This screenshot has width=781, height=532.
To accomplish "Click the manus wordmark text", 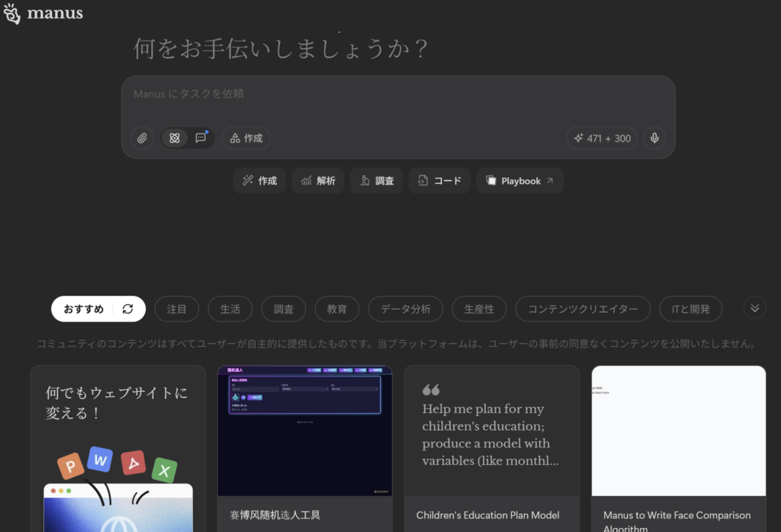I will tap(55, 13).
